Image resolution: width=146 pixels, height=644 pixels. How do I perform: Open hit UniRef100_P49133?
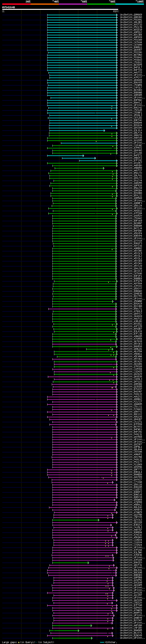pos(131,394)
